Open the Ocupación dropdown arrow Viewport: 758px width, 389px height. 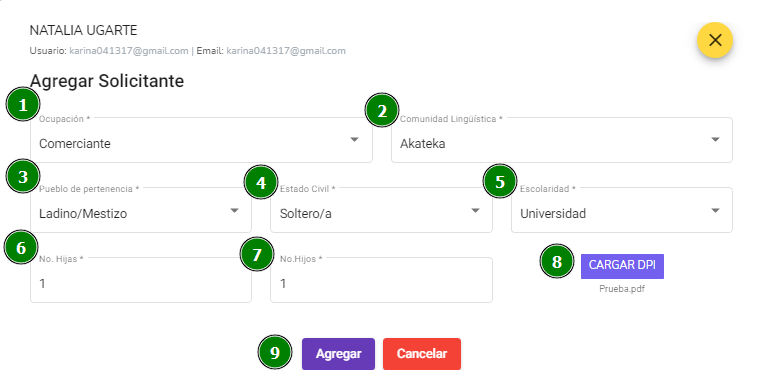[354, 140]
